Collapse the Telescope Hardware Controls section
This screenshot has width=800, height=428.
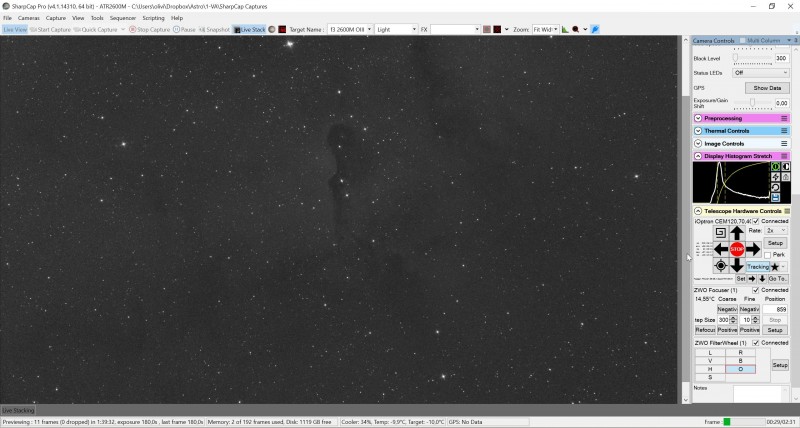(x=698, y=211)
